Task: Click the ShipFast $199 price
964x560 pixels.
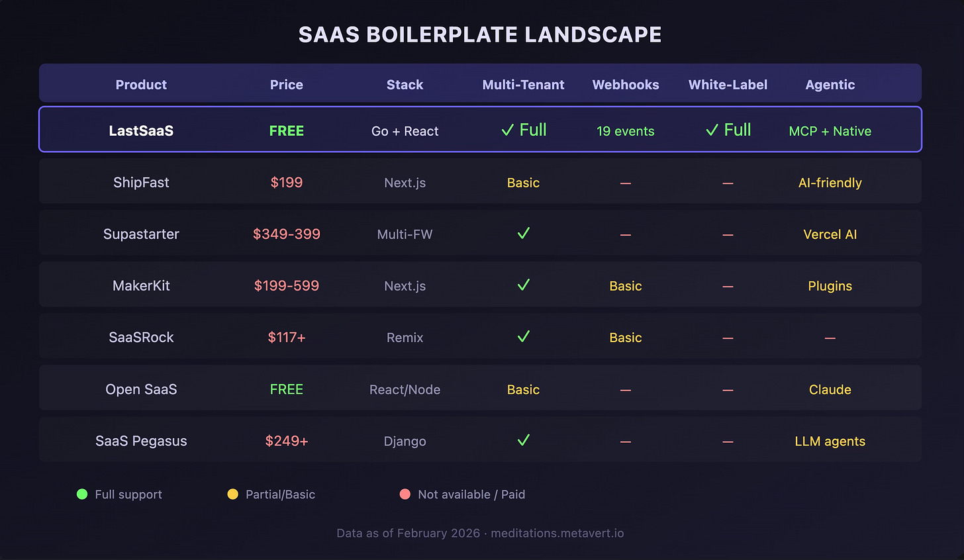Action: (287, 182)
